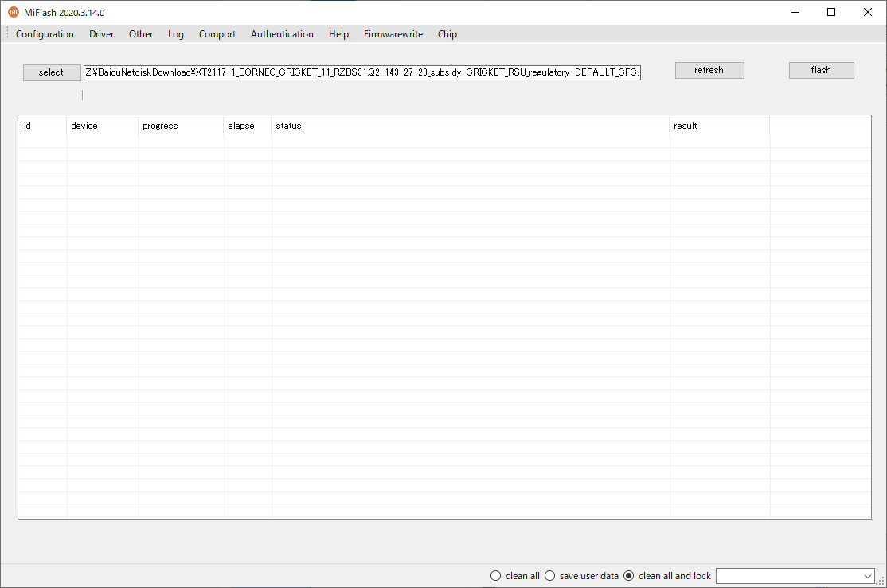The height and width of the screenshot is (588, 887).
Task: Minimize the MiFlash window
Action: click(795, 12)
